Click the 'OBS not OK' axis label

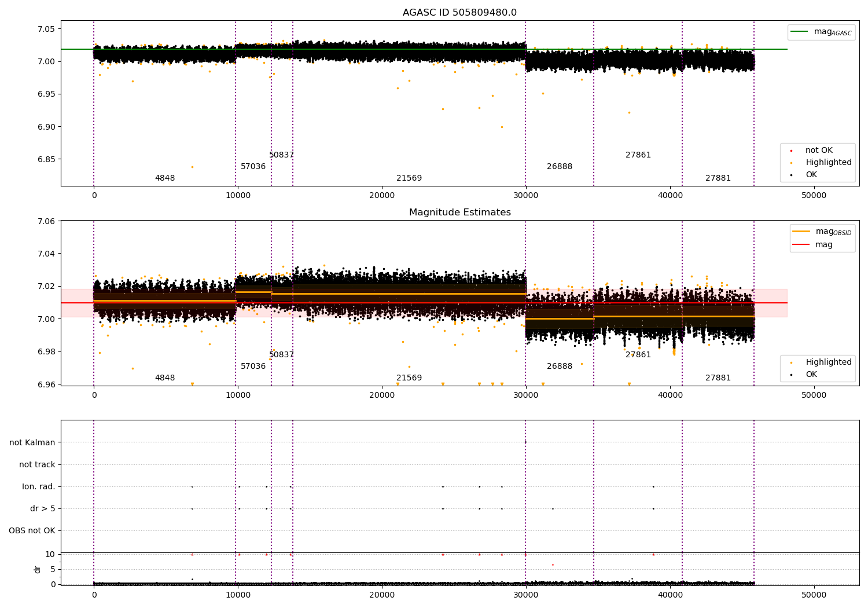pyautogui.click(x=32, y=531)
